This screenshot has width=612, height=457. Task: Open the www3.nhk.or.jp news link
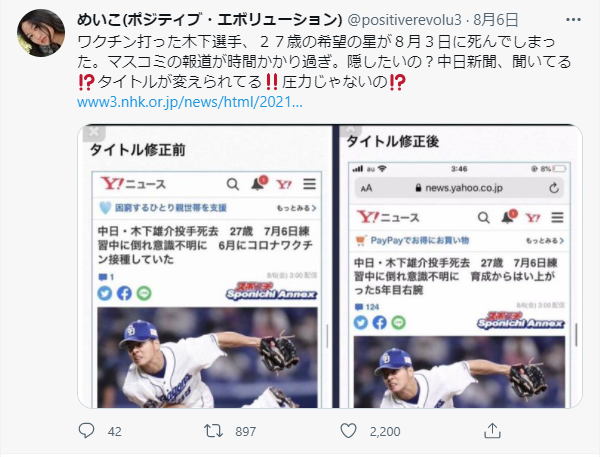190,102
